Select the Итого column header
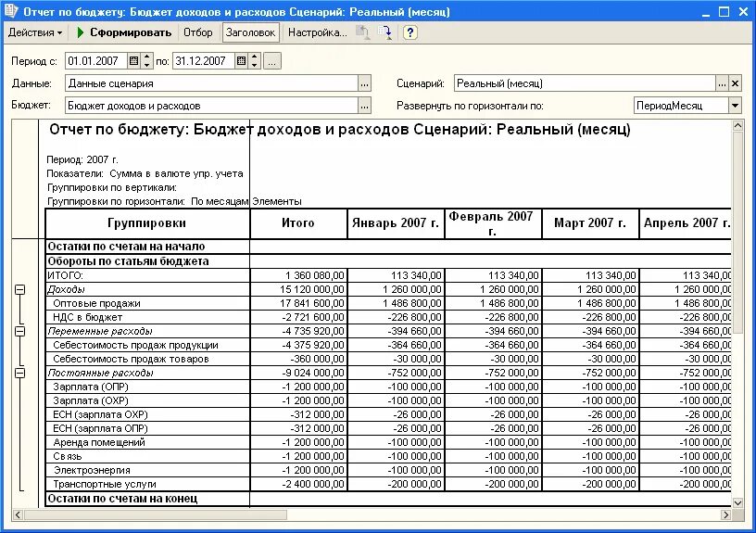Image resolution: width=756 pixels, height=533 pixels. pos(298,223)
